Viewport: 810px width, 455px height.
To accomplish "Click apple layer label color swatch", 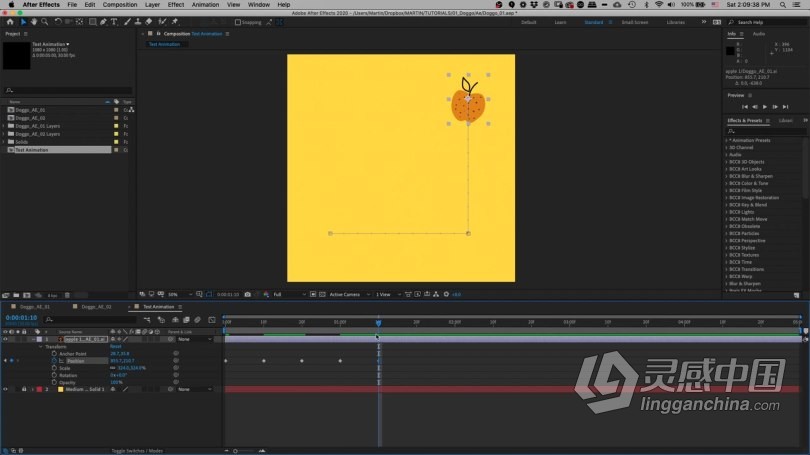I will [x=39, y=339].
